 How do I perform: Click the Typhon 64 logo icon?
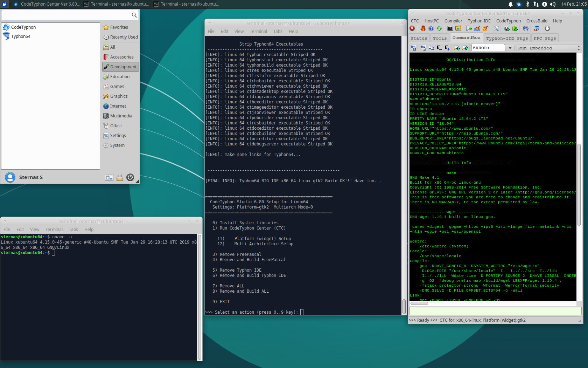[x=537, y=28]
